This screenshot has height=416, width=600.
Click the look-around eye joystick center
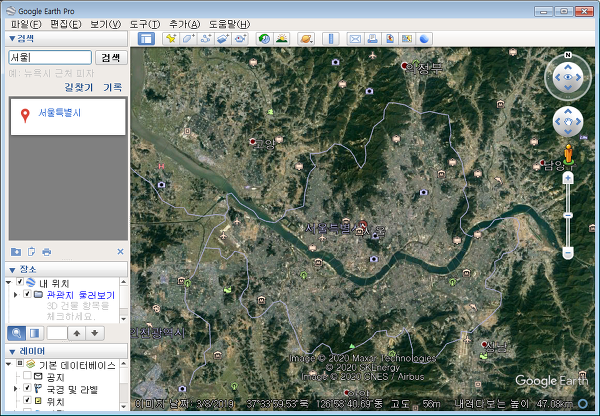[x=568, y=77]
